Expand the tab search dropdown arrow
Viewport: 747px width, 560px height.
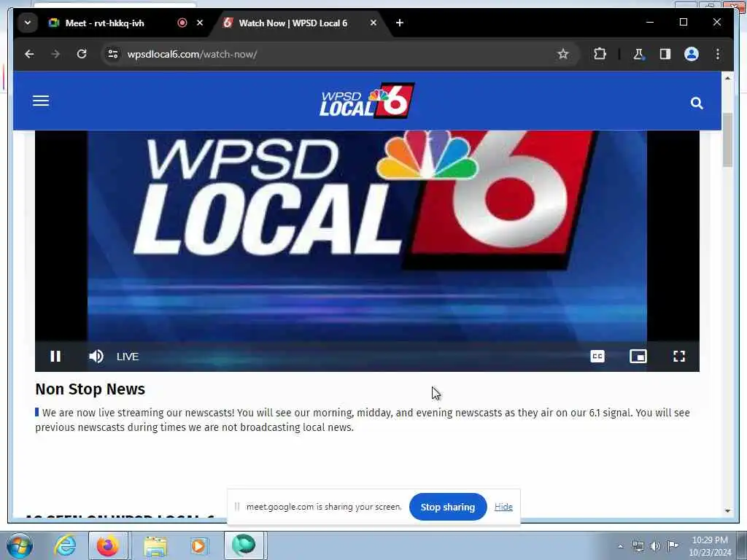coord(28,23)
